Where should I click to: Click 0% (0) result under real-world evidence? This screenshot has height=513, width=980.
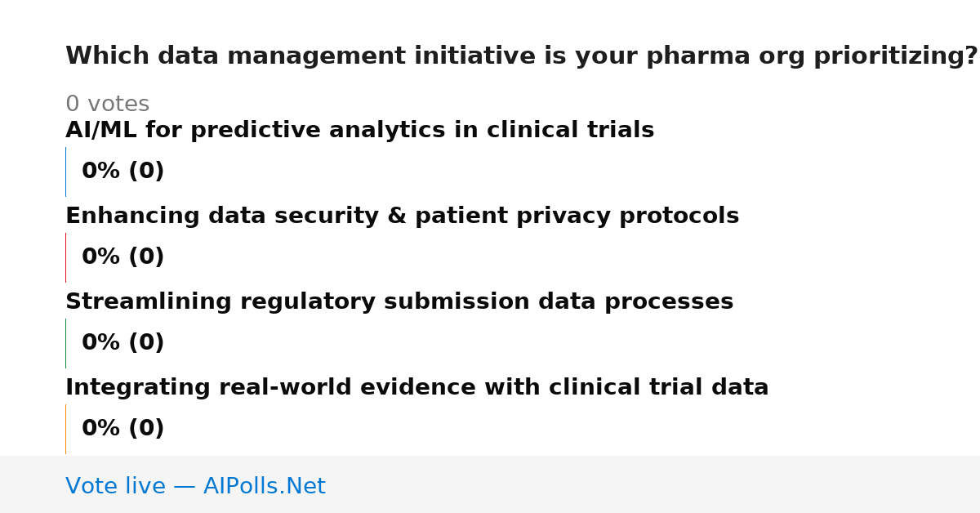pyautogui.click(x=122, y=429)
